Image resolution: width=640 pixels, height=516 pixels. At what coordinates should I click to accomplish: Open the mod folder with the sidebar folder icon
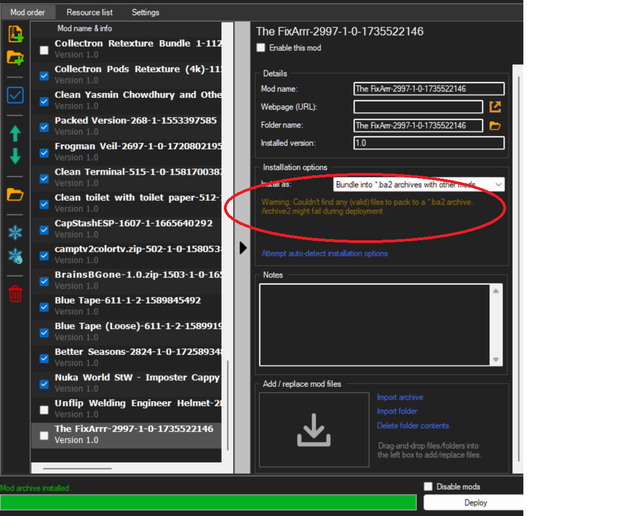(16, 195)
